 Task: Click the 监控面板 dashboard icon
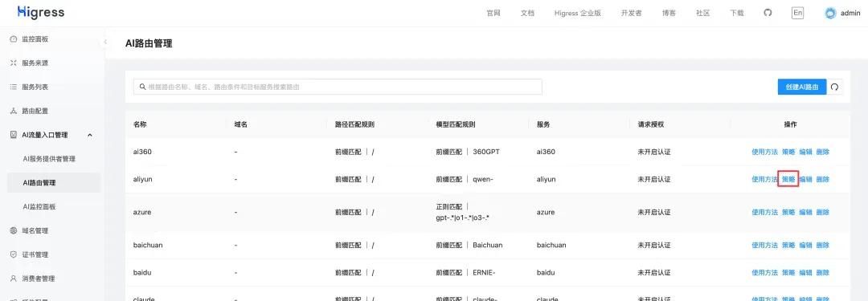(14, 39)
